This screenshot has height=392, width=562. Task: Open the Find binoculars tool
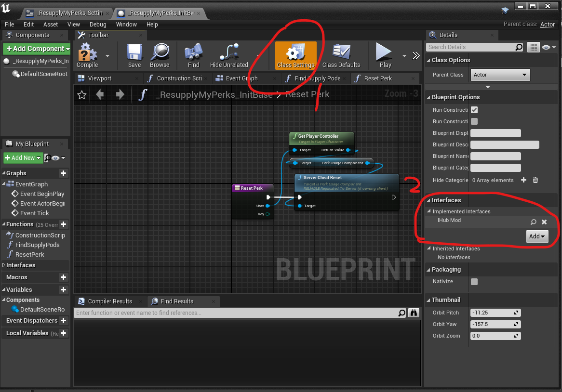point(194,55)
